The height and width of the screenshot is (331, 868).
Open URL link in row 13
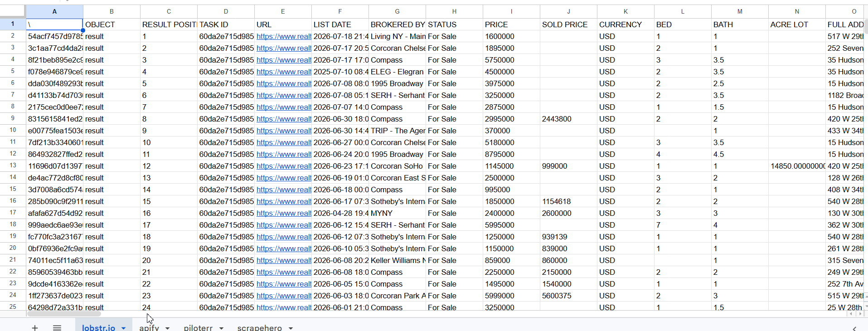point(284,166)
